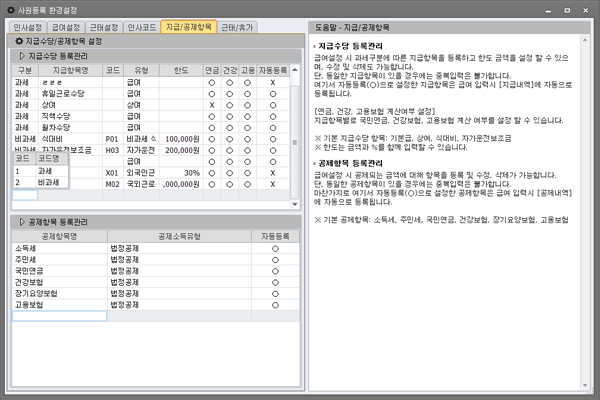
Task: Click the gear icon in the title bar
Action: pos(9,7)
